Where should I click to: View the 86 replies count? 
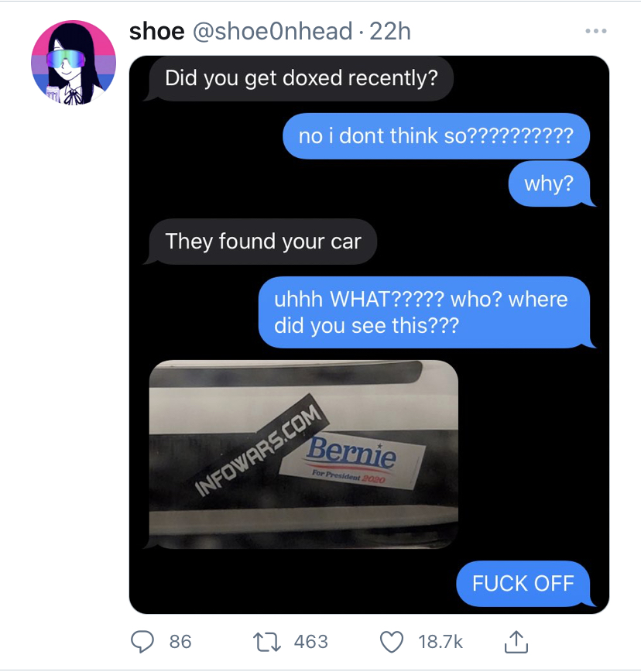coord(180,642)
